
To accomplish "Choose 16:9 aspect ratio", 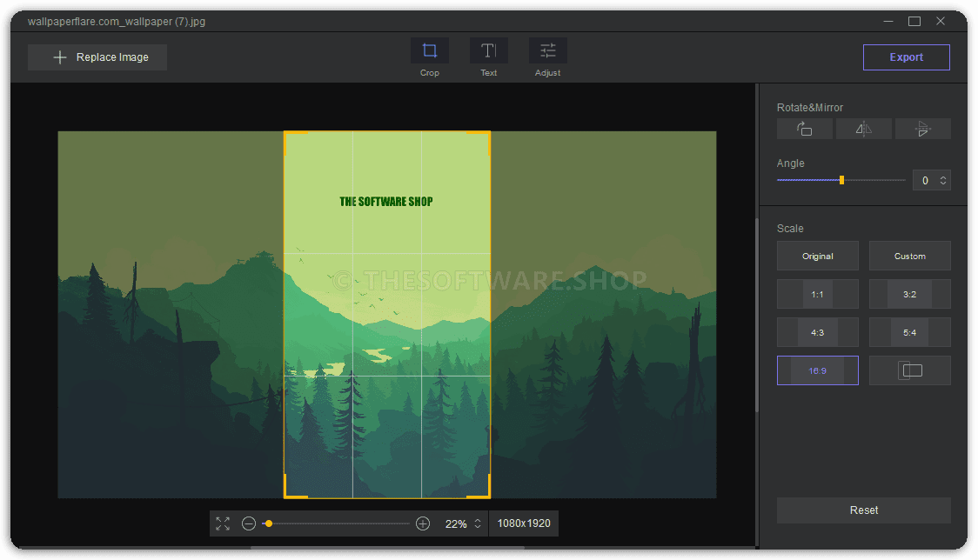I will (818, 370).
